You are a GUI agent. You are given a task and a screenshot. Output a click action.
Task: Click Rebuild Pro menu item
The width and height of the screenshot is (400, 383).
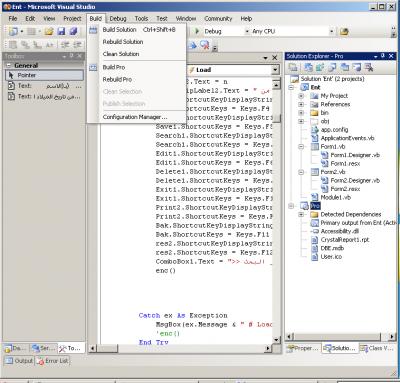coord(137,79)
